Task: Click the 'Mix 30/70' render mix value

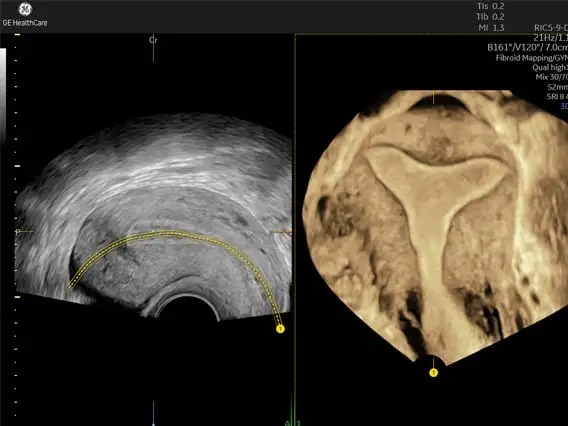Action: tap(552, 77)
